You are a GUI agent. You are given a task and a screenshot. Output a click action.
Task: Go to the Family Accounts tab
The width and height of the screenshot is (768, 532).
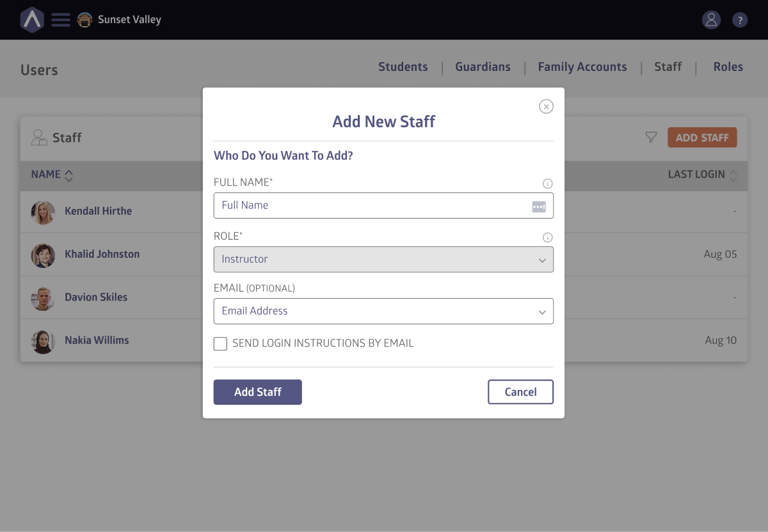(582, 67)
